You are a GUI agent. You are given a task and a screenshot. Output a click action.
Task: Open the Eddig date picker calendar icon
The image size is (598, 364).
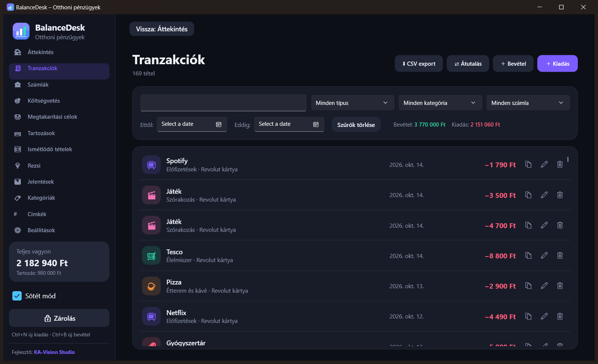316,124
